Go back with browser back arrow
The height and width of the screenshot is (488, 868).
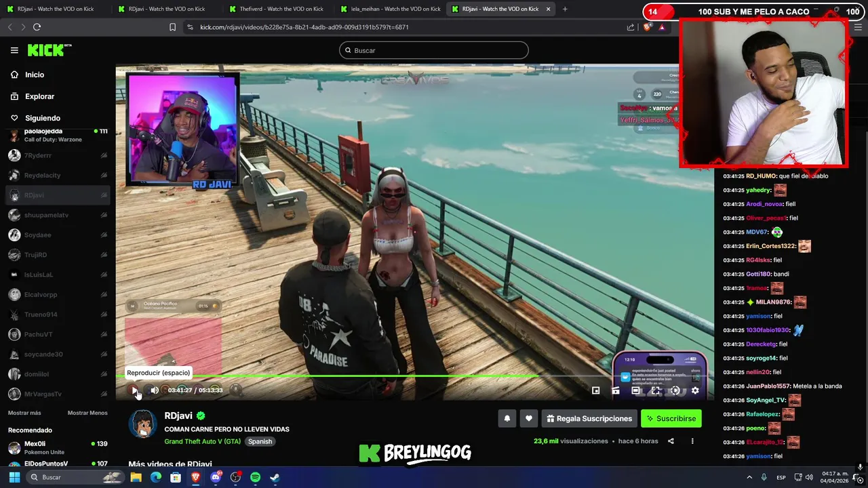point(9,27)
